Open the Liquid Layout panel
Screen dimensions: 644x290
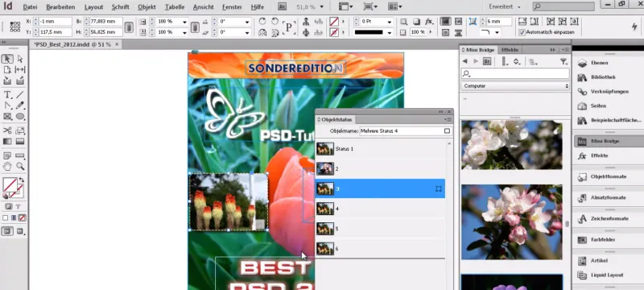(607, 275)
